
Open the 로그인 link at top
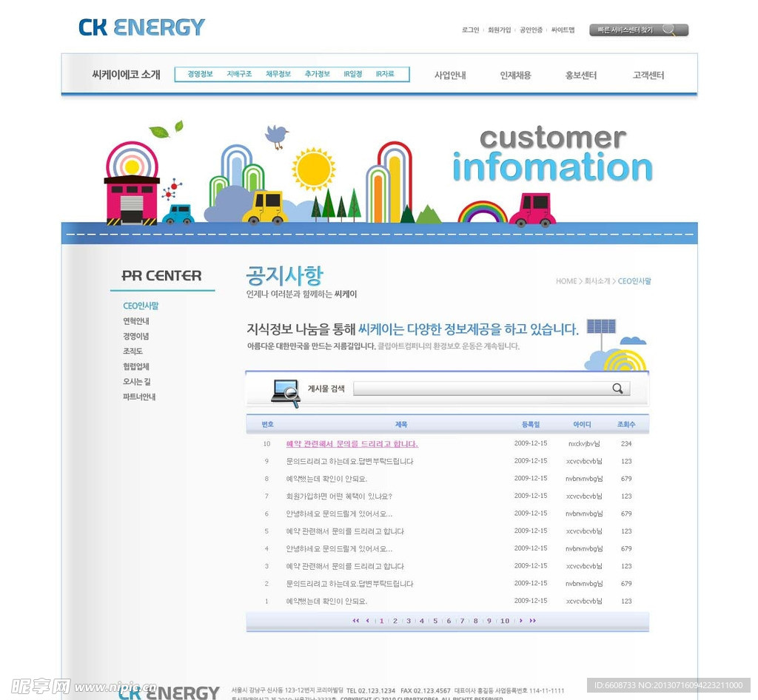tap(470, 30)
